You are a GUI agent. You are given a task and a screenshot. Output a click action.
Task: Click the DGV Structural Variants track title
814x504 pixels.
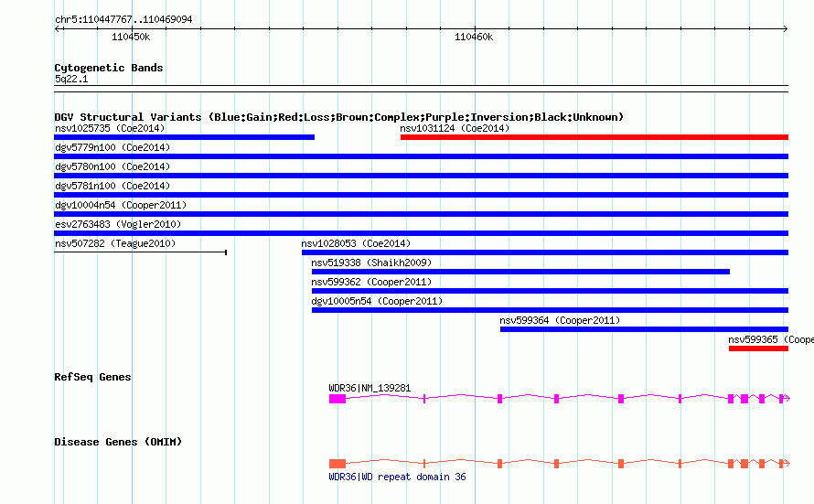tap(339, 117)
